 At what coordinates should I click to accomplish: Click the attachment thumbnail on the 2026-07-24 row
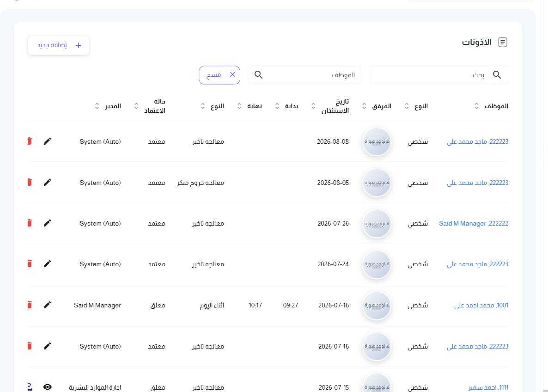tap(377, 264)
